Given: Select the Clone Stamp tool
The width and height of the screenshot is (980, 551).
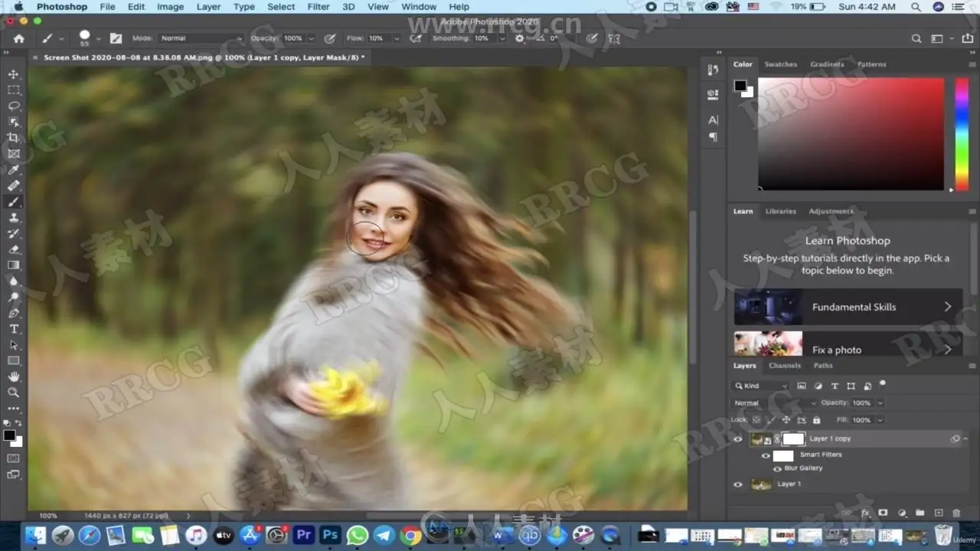Looking at the screenshot, I should pyautogui.click(x=14, y=218).
